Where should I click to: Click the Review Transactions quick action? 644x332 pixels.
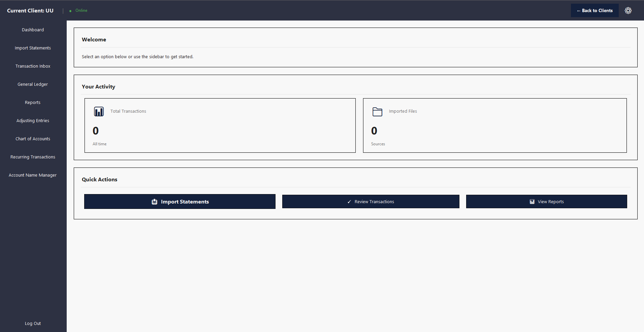pyautogui.click(x=371, y=201)
